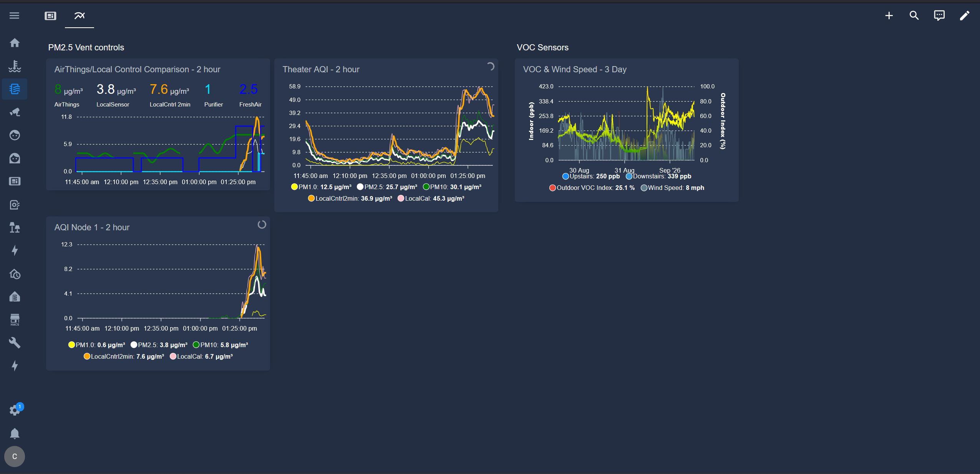Switch to the first dashboard view tab
Screen dimensions: 980x474
(50, 16)
